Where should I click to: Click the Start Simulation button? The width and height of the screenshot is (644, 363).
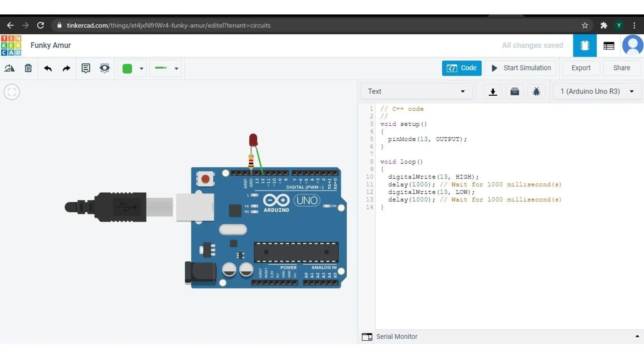(x=520, y=68)
